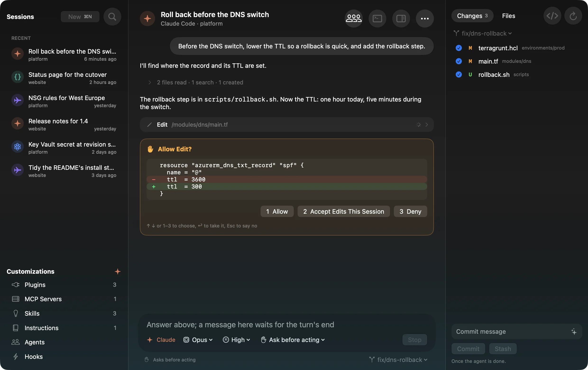Open MCP Servers in Customizations
This screenshot has width=588, height=370.
point(64,299)
